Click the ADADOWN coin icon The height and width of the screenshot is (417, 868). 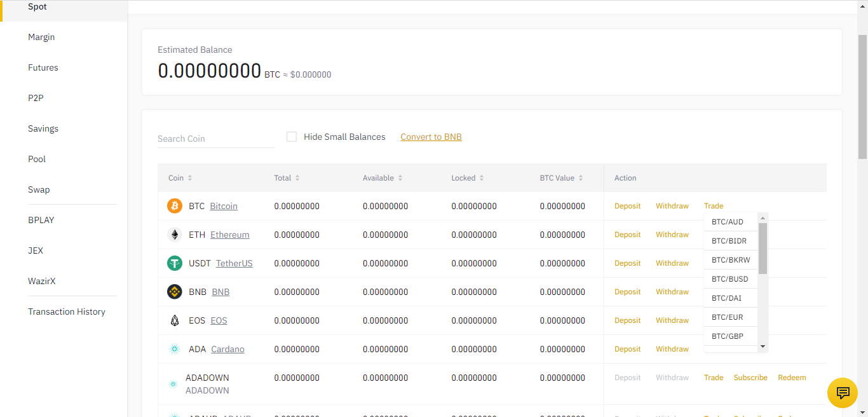pyautogui.click(x=173, y=384)
